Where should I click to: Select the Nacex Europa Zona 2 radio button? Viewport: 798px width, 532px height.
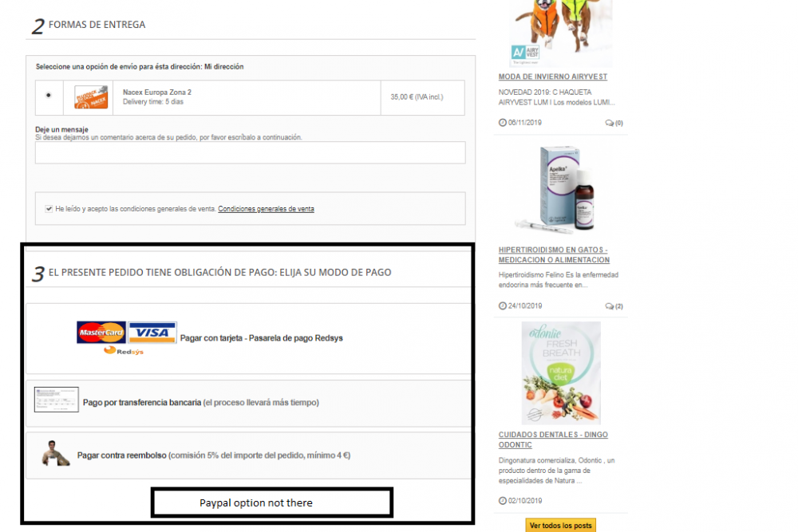point(49,95)
